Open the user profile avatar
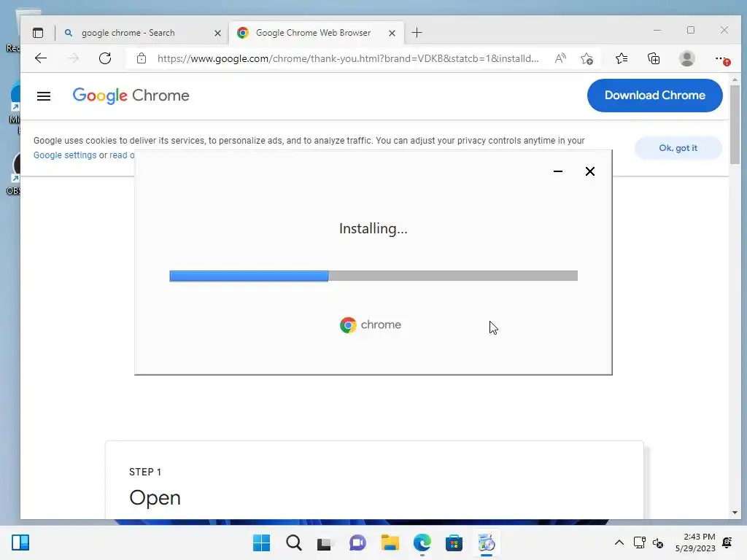747x560 pixels. point(687,58)
